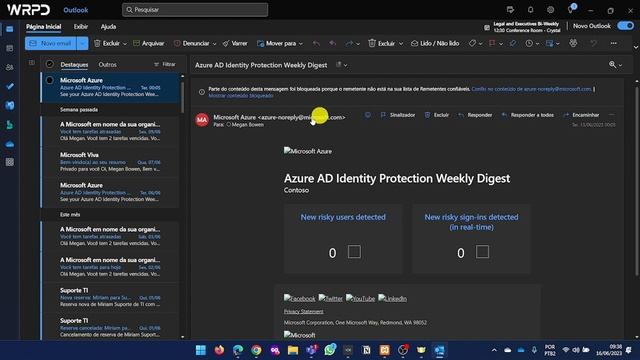640x360 pixels.
Task: Open the Exibir tab
Action: coord(81,27)
